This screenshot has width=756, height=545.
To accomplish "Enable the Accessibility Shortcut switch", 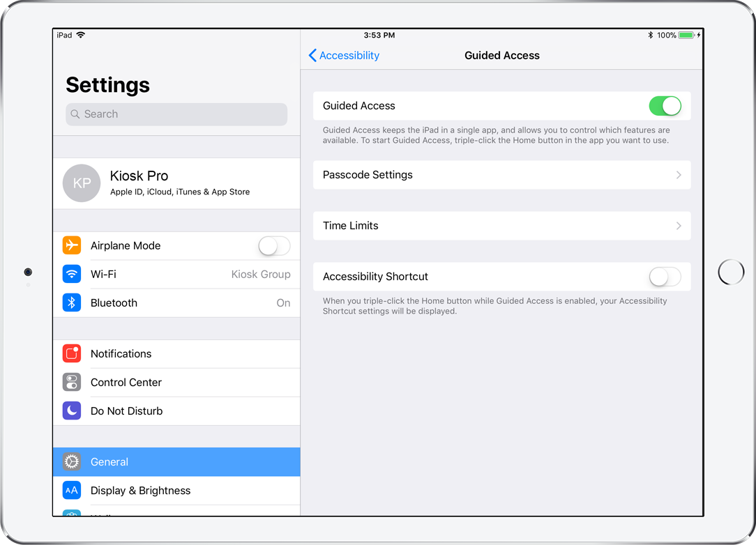I will [x=665, y=277].
